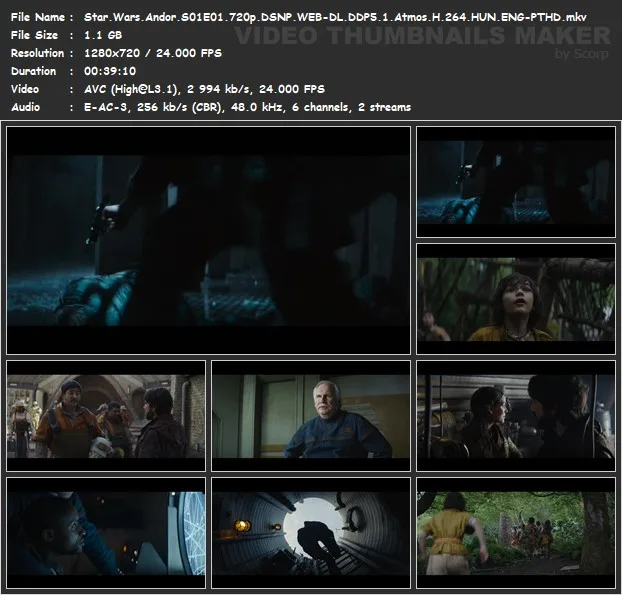This screenshot has height=595, width=622.
Task: Select the round tunnel silhouette thumbnail
Action: [x=311, y=533]
